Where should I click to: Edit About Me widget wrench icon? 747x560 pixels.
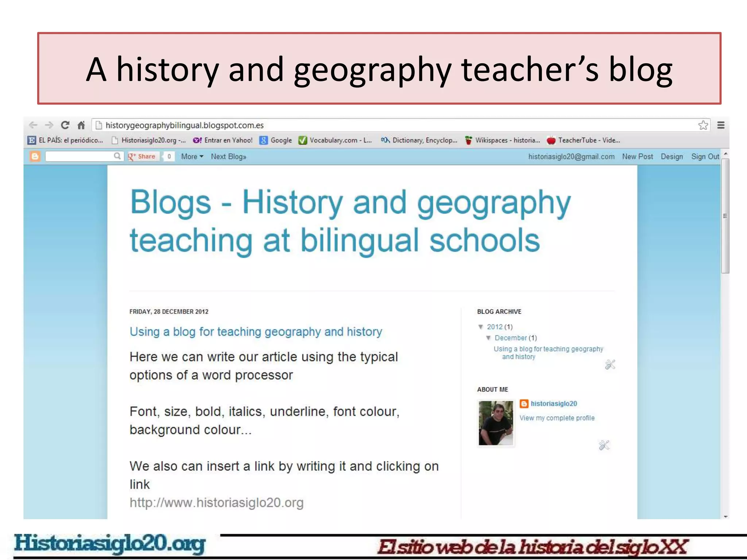[604, 445]
